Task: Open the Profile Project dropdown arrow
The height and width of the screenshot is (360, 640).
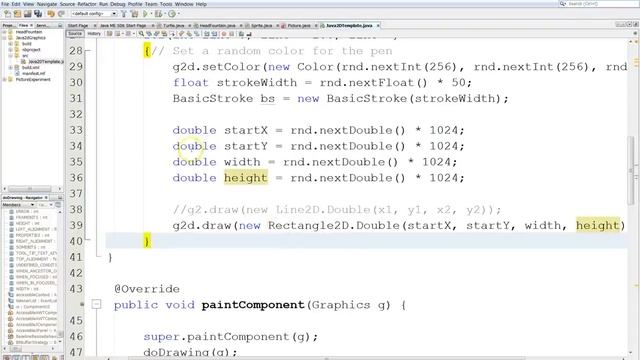Action: pos(178,14)
